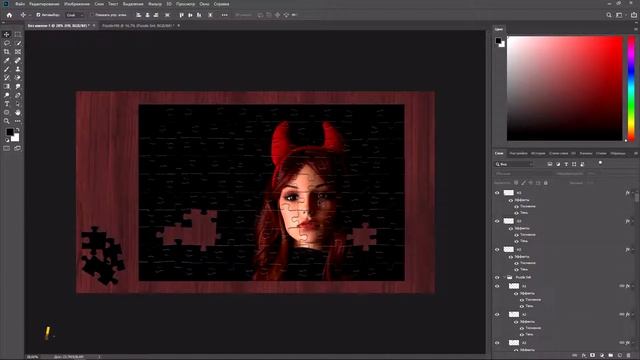Filter layers by type layers icon
Image resolution: width=640 pixels, height=360 pixels.
tap(566, 164)
